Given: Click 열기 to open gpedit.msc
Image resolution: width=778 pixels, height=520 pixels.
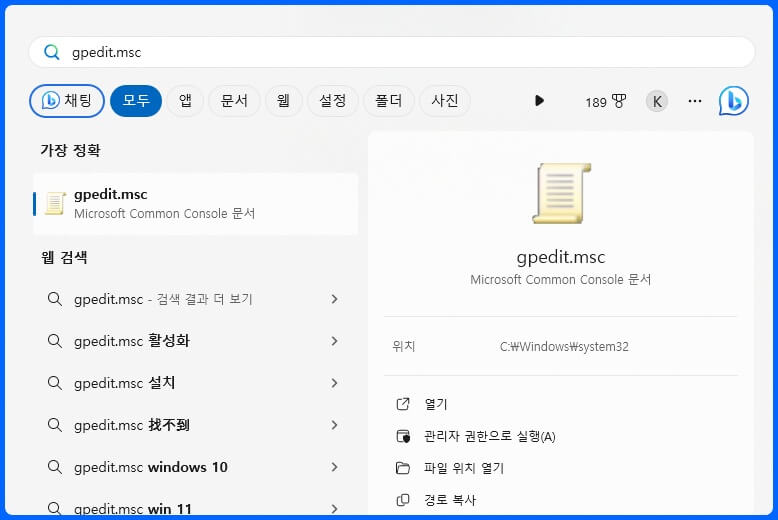Looking at the screenshot, I should coord(436,404).
